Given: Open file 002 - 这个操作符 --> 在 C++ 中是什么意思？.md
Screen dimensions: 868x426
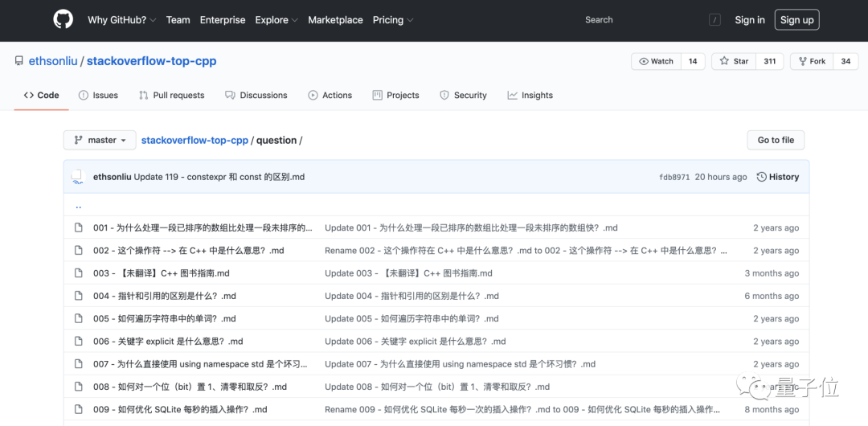Looking at the screenshot, I should 189,251.
